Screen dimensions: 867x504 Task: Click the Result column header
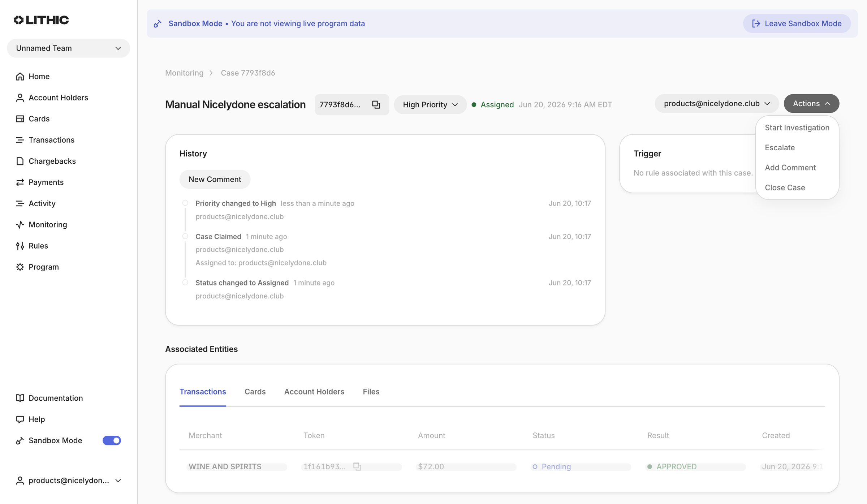[x=658, y=435]
